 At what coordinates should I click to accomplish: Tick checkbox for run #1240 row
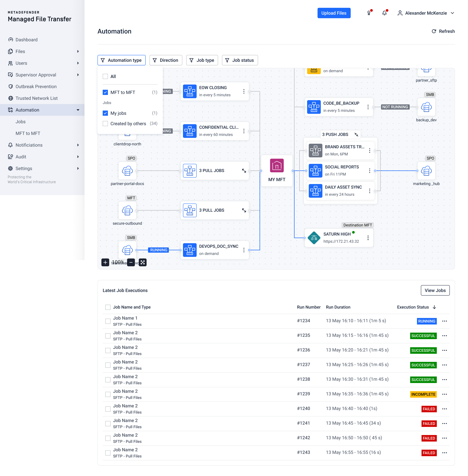108,409
